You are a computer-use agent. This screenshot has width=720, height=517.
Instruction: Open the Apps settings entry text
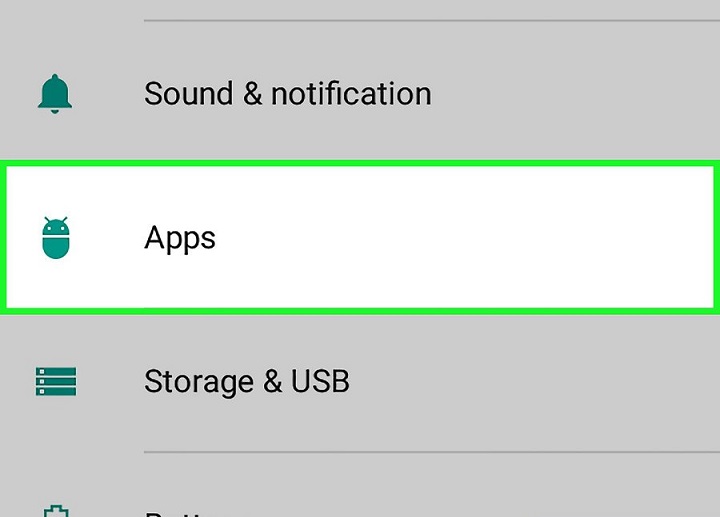[x=180, y=239]
